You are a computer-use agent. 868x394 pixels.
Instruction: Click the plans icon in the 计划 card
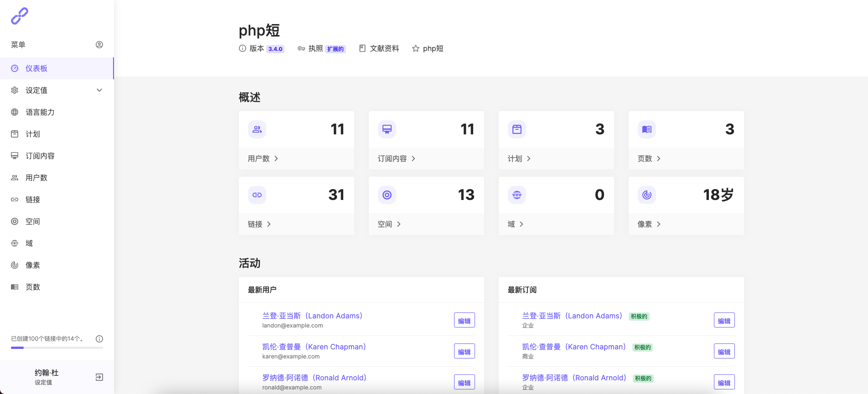tap(517, 129)
